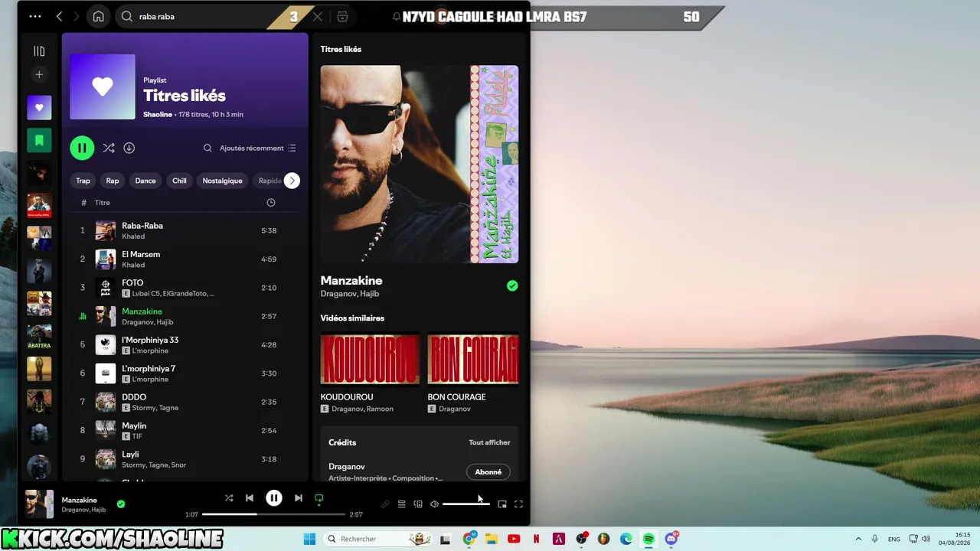Screen dimensions: 980x551
Task: Open the Manzakine title in the side panel
Action: click(x=351, y=281)
